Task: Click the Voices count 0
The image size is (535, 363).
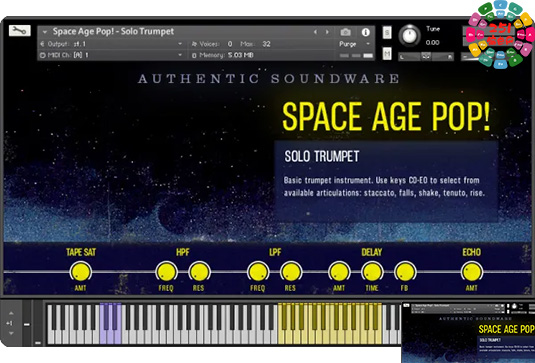Action: pos(230,44)
